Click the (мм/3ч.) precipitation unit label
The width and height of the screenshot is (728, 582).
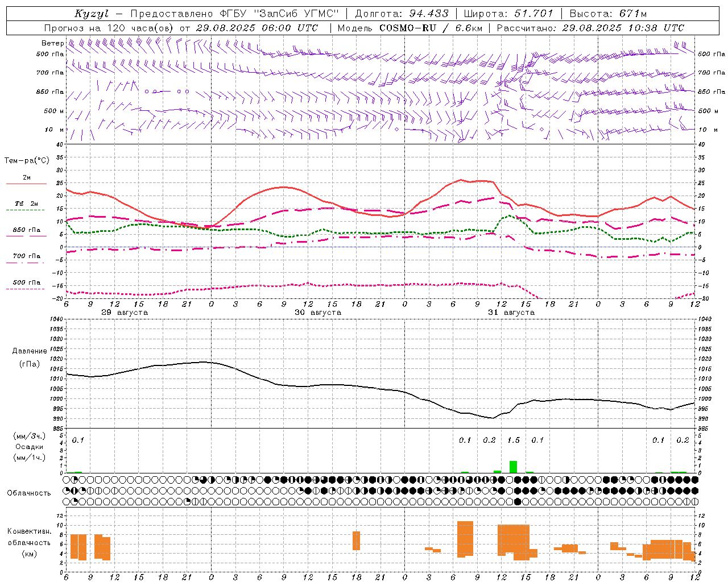coord(30,436)
